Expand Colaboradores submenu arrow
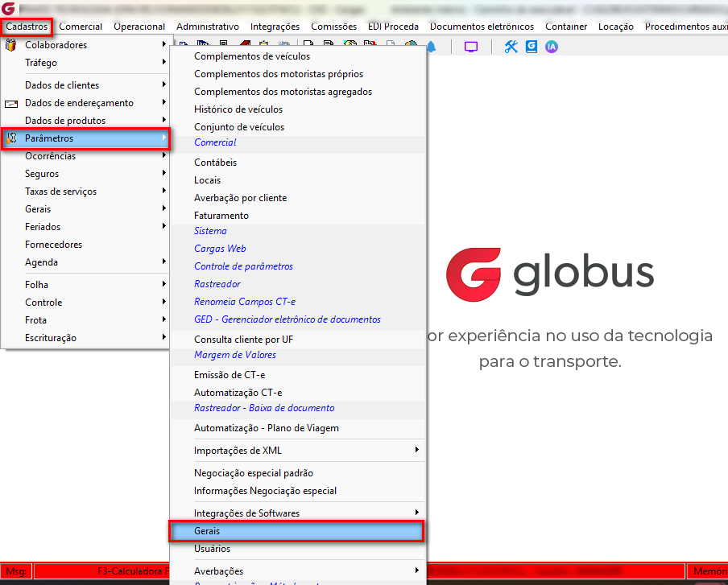 tap(164, 44)
